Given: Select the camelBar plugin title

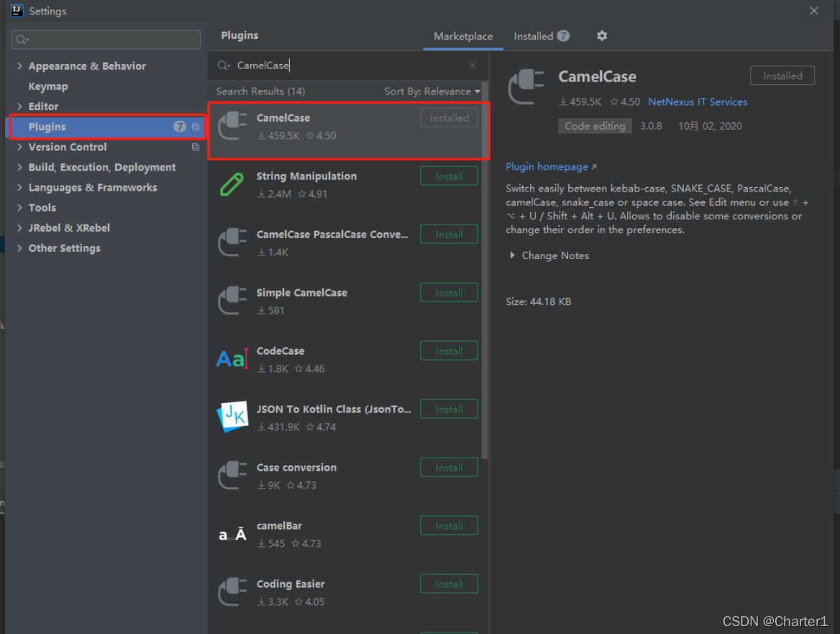Looking at the screenshot, I should (279, 526).
